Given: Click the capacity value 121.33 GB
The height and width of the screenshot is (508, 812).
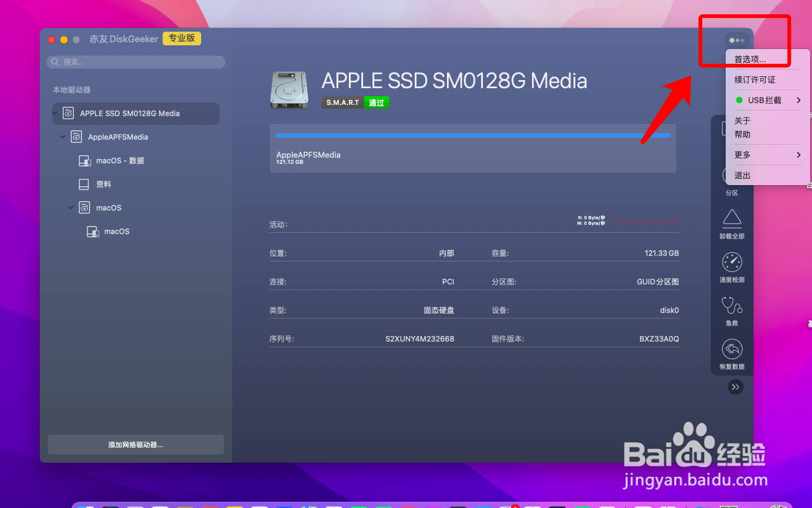Looking at the screenshot, I should [x=662, y=253].
